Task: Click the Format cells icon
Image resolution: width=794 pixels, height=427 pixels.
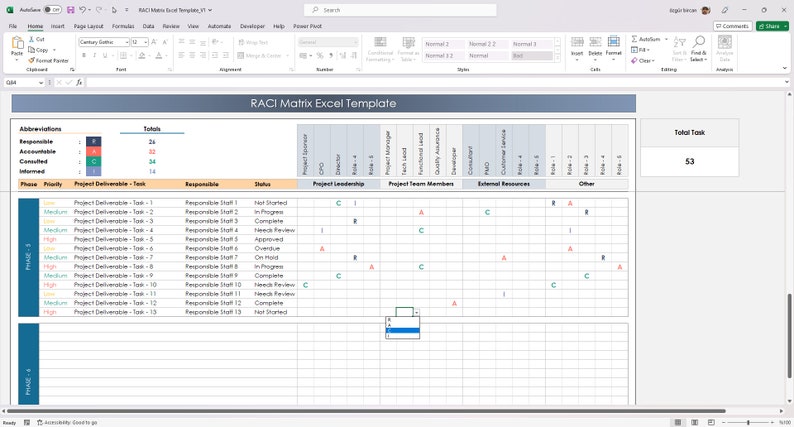Action: [613, 43]
